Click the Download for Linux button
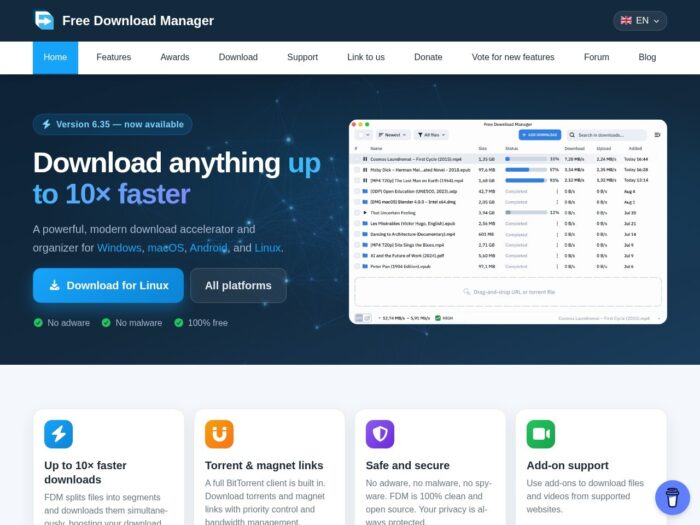 tap(108, 285)
